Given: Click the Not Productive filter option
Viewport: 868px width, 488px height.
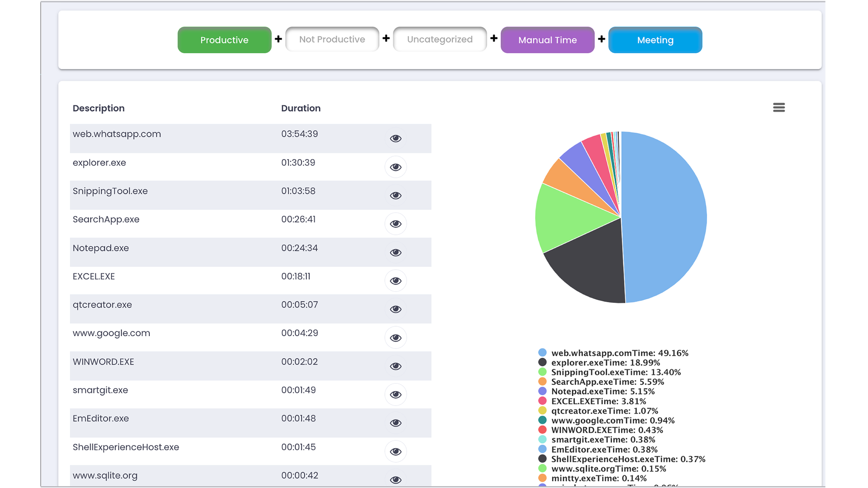Looking at the screenshot, I should tap(332, 39).
